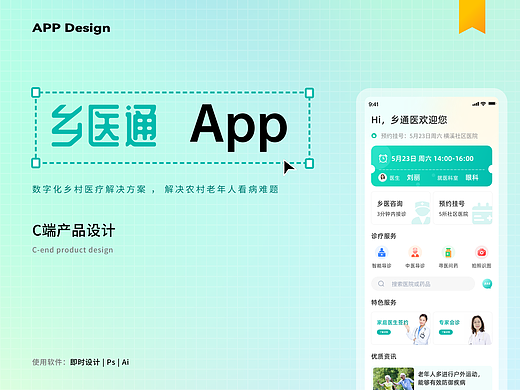This screenshot has height=390, width=520.
Task: Click the news headline 老年人多进行户外运动
Action: (449, 374)
